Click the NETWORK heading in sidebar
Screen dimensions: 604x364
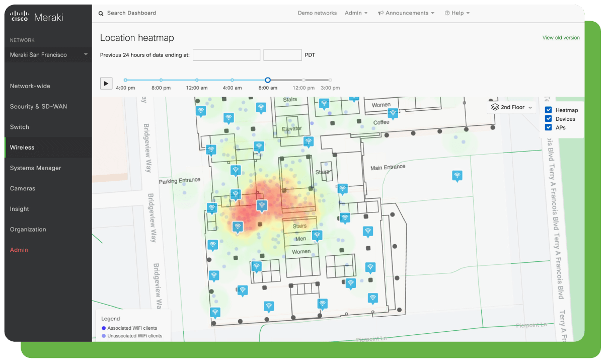coord(22,40)
